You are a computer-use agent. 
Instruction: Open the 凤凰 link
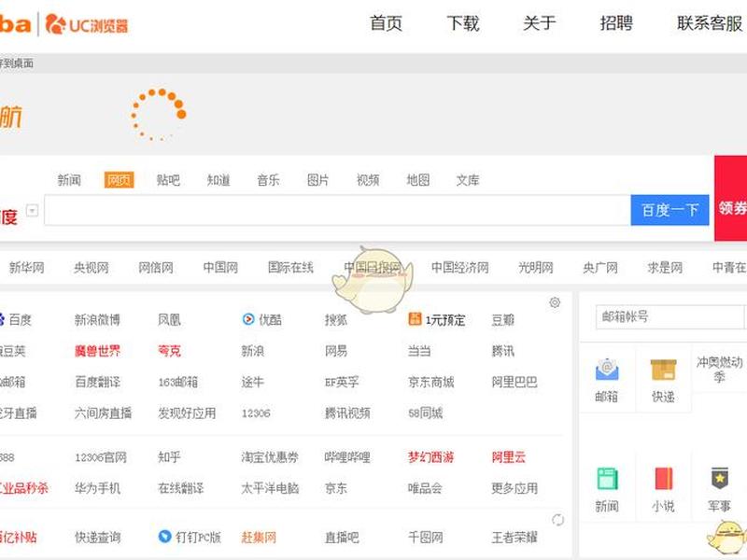pos(169,319)
